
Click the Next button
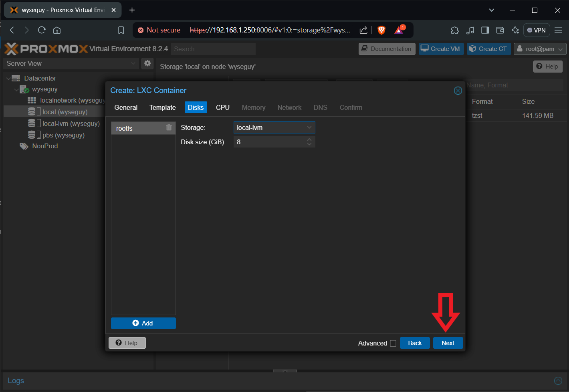(x=448, y=343)
